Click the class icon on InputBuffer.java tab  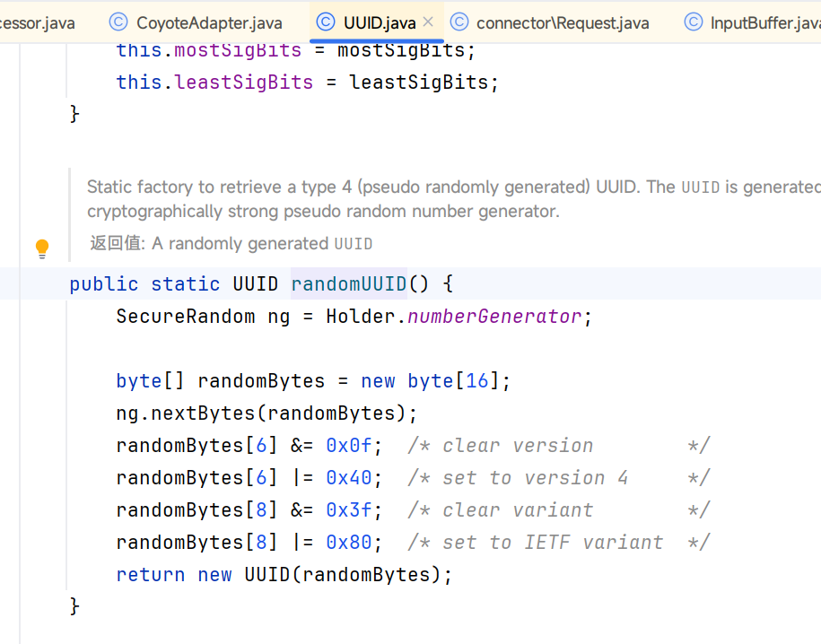pos(693,22)
